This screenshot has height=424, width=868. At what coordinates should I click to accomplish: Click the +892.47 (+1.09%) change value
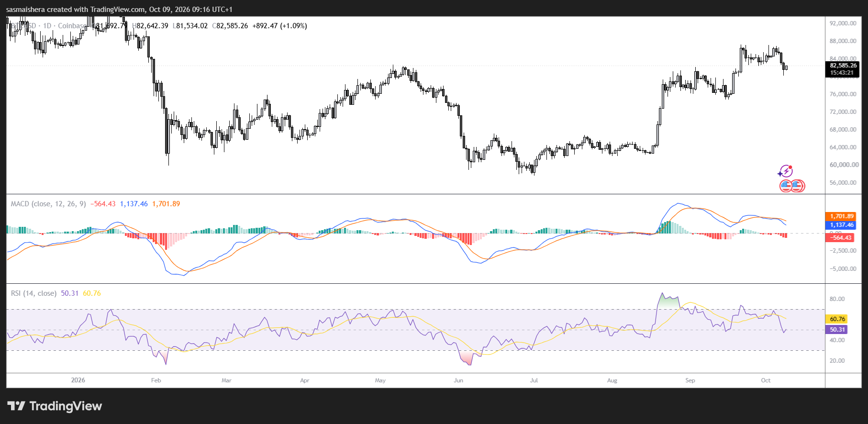280,26
